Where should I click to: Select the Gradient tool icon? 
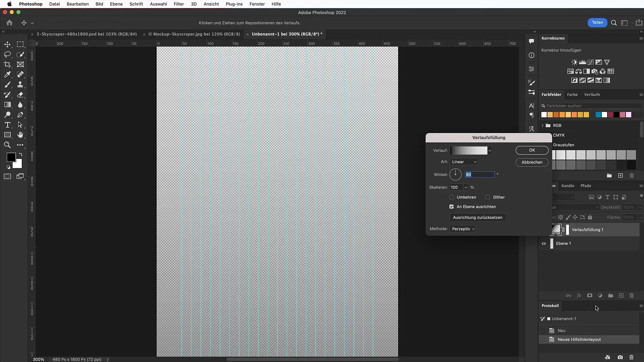coord(7,105)
